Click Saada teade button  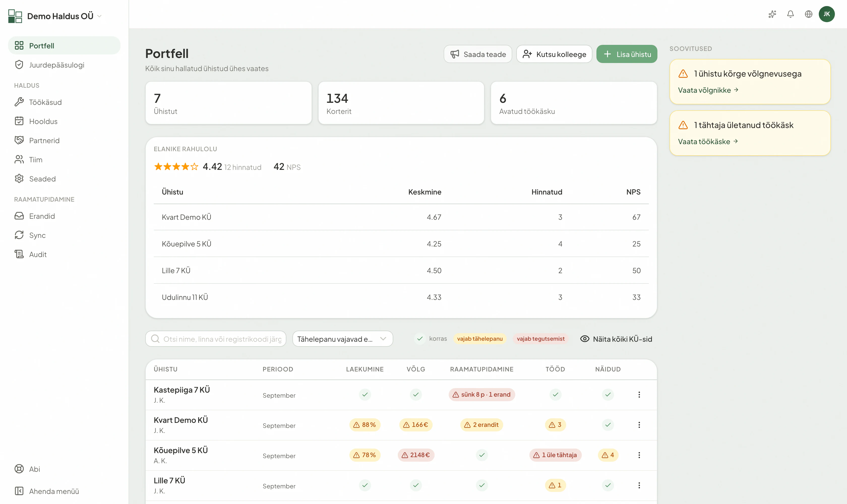478,54
